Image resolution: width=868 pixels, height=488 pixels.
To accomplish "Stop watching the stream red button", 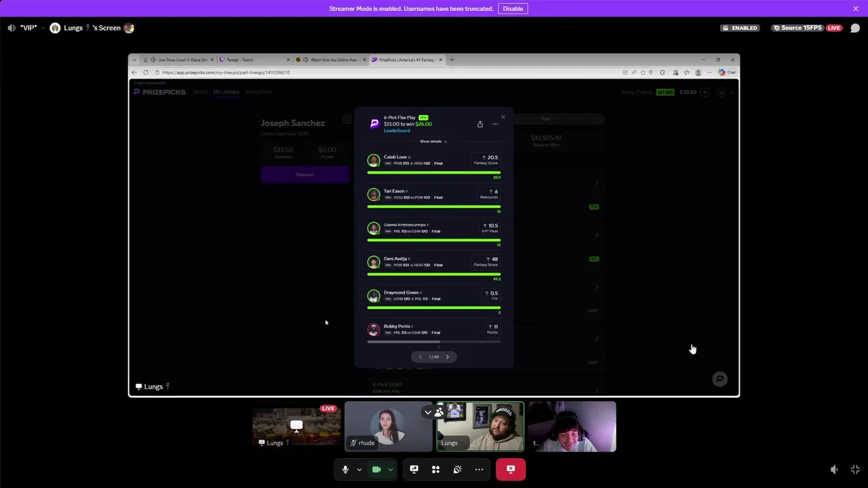I will 511,469.
